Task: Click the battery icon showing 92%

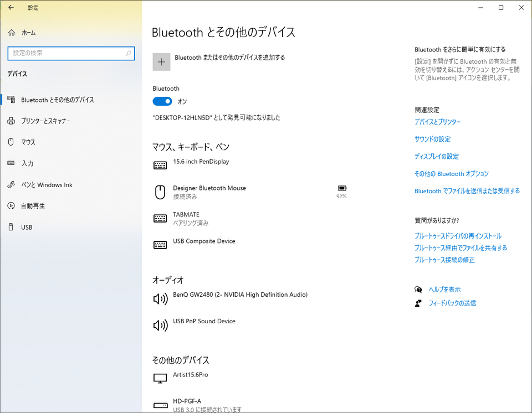Action: click(x=342, y=188)
